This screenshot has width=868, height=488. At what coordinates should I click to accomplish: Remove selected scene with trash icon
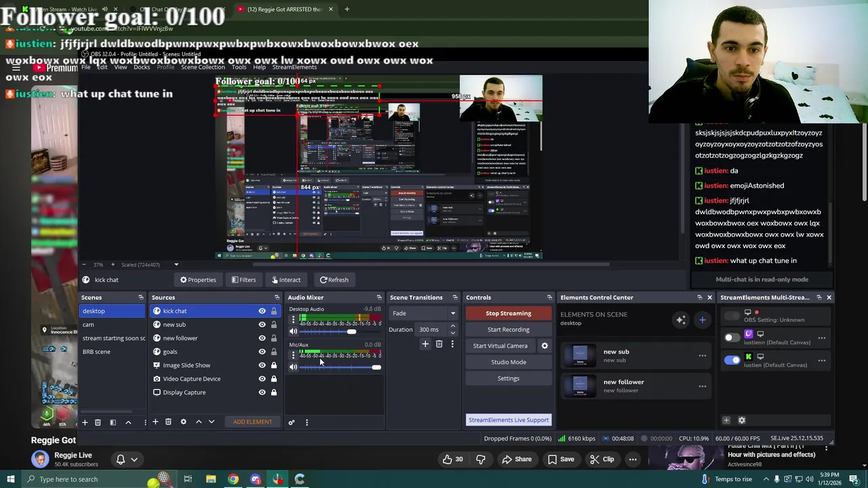tap(98, 422)
